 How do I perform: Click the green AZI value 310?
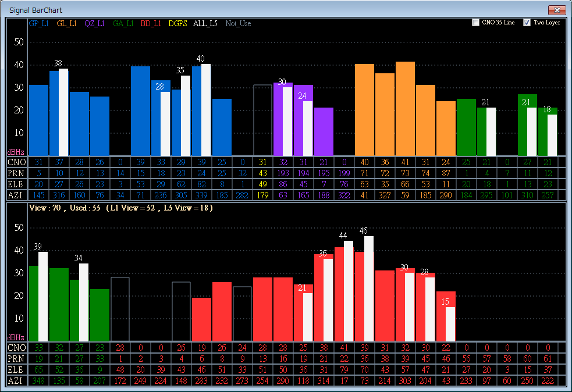click(x=528, y=195)
